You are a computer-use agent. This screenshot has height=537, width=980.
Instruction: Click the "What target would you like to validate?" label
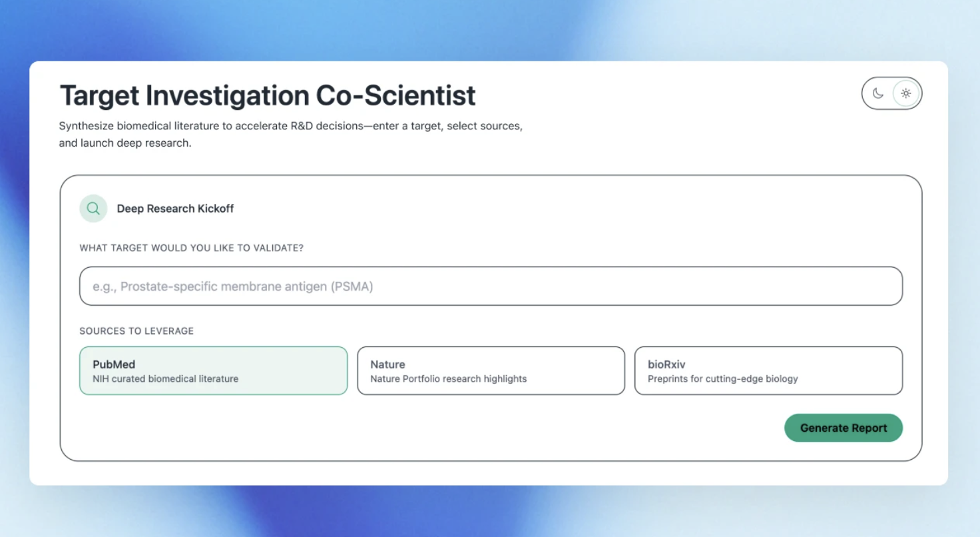(191, 248)
